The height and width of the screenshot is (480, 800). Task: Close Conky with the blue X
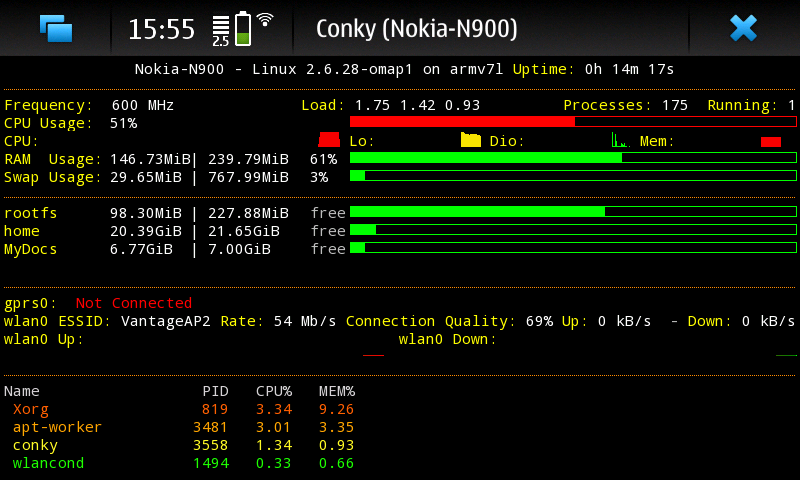[743, 28]
